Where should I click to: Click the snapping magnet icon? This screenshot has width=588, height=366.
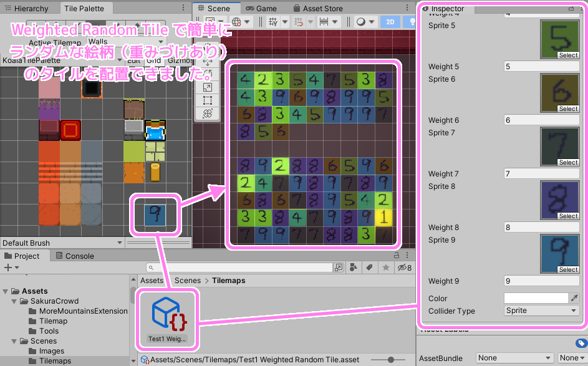coord(297,21)
